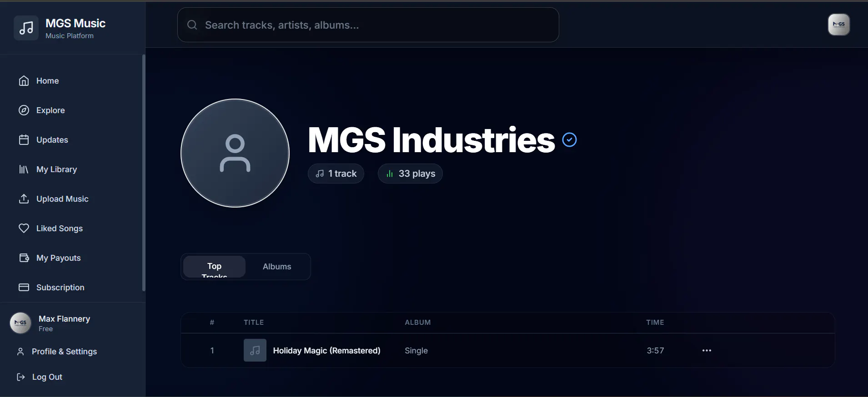Click the music note icon in track chip

click(x=320, y=174)
